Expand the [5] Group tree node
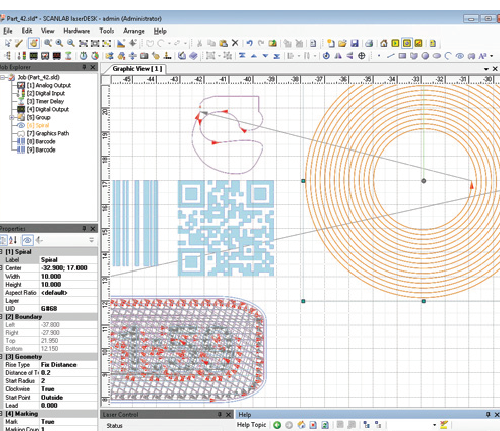This screenshot has width=500, height=431. (x=11, y=117)
